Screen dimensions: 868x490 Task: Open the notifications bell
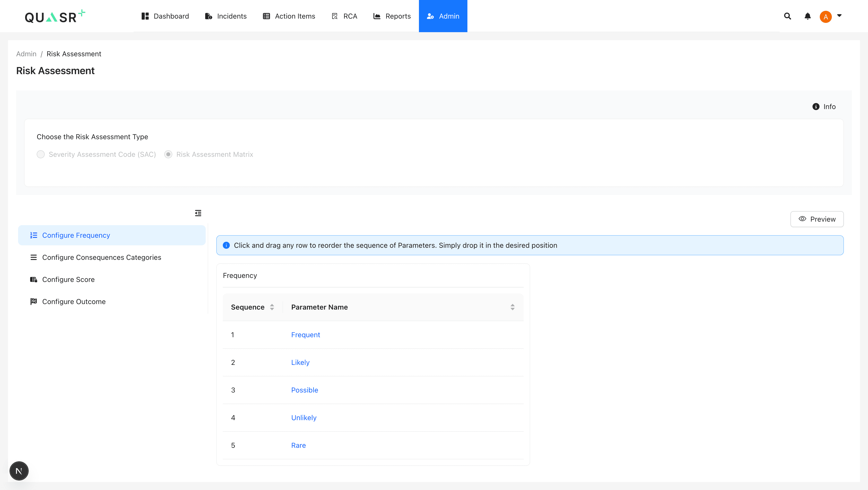coord(807,16)
